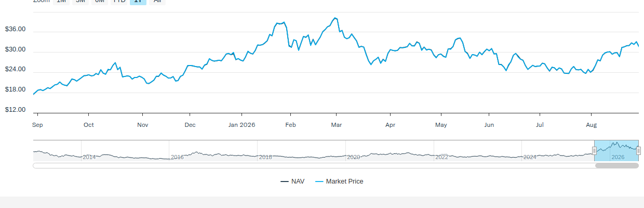Click the Mar x-axis label
This screenshot has height=208, width=644.
click(x=337, y=125)
